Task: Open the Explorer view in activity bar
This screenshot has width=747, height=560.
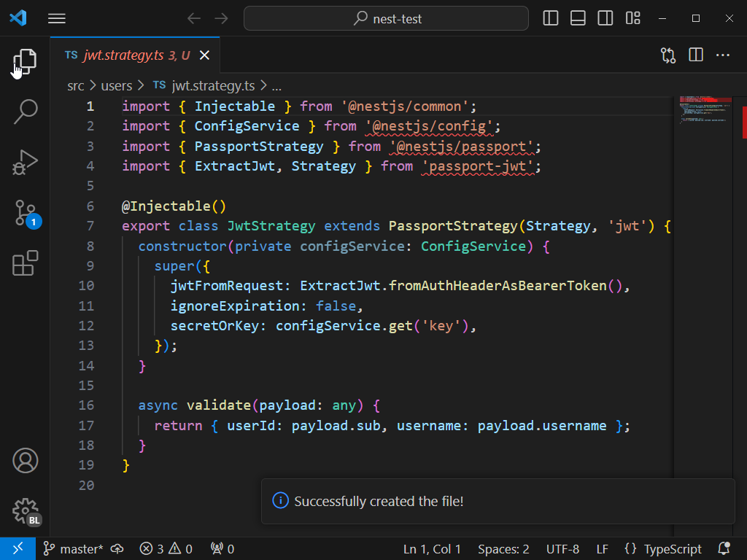Action: pos(25,61)
